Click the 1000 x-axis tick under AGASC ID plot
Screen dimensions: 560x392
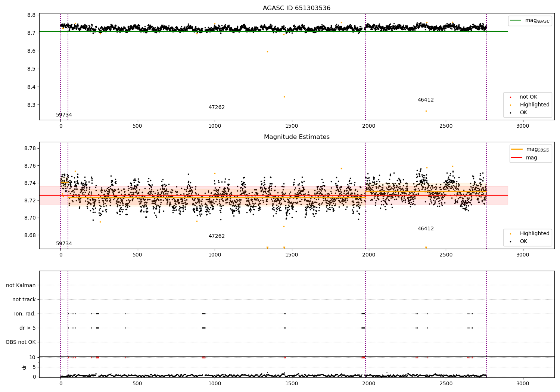tap(215, 126)
